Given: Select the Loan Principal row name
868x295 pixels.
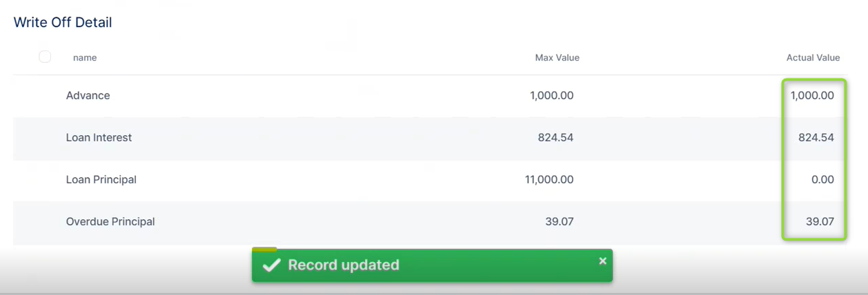Looking at the screenshot, I should coord(101,180).
